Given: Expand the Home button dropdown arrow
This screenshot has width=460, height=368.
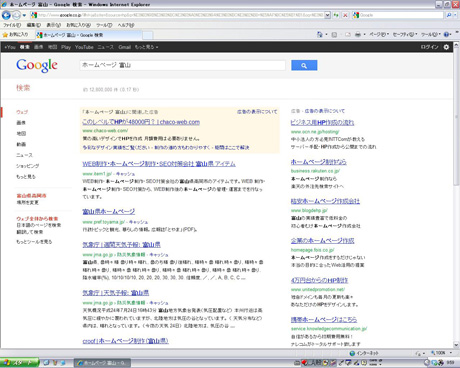Looking at the screenshot, I should (x=326, y=35).
